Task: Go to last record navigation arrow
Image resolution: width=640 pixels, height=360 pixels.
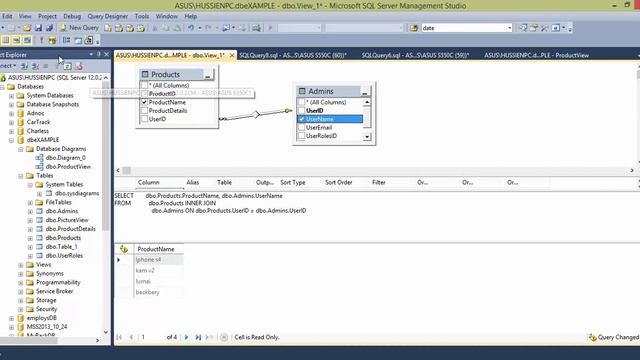Action: coord(198,337)
